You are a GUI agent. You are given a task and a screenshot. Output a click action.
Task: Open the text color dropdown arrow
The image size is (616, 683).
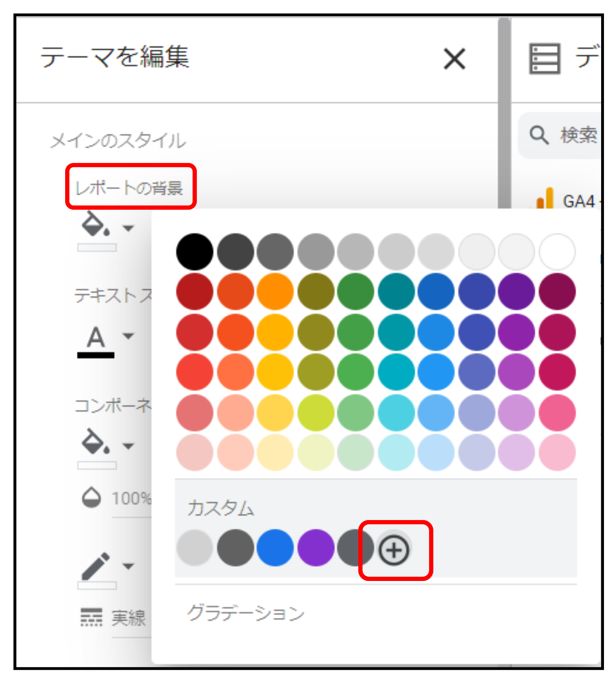tap(128, 335)
